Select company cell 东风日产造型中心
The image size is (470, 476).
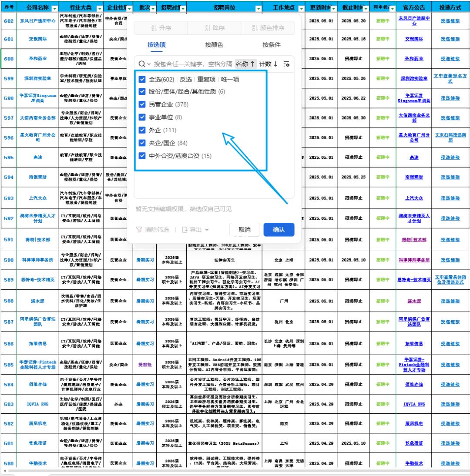(x=38, y=21)
